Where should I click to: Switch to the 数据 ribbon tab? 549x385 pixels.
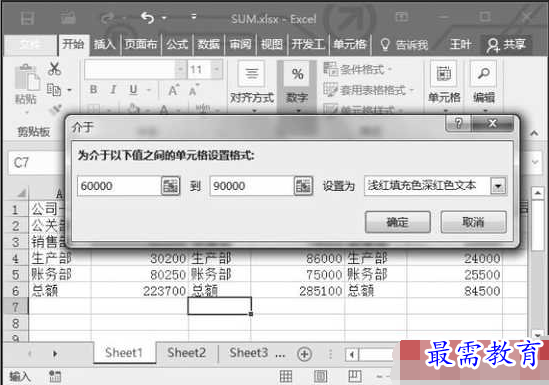point(208,44)
